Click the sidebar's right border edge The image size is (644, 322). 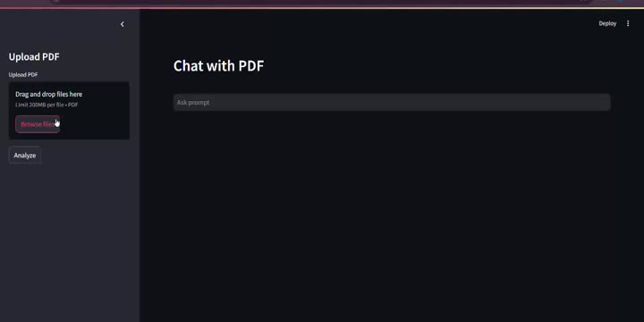pyautogui.click(x=140, y=165)
